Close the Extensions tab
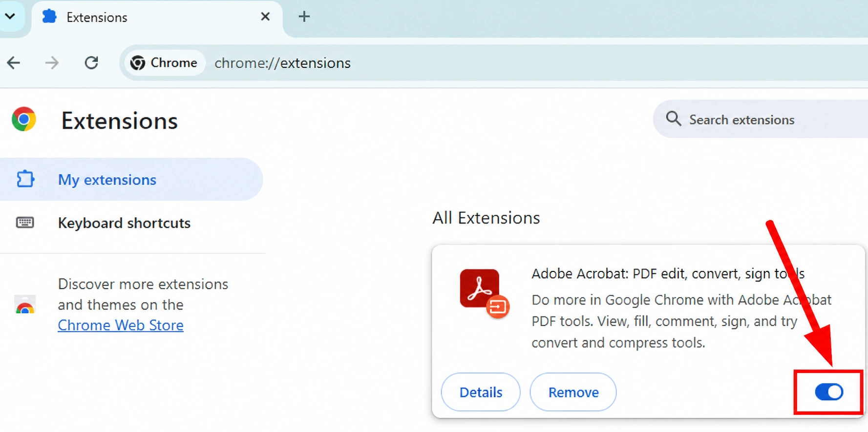 click(x=265, y=17)
